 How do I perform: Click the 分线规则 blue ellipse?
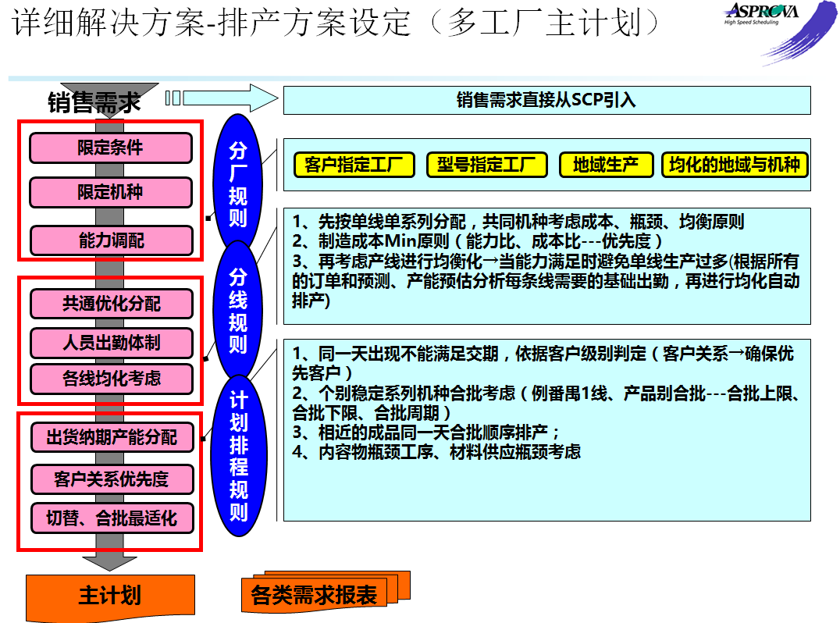click(x=238, y=311)
